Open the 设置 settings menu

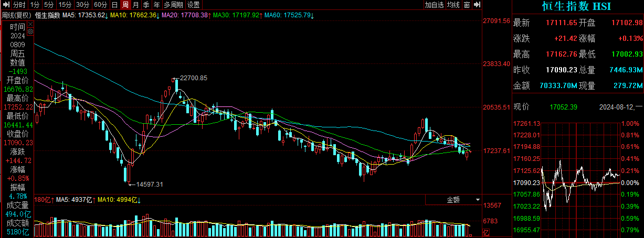pyautogui.click(x=194, y=5)
